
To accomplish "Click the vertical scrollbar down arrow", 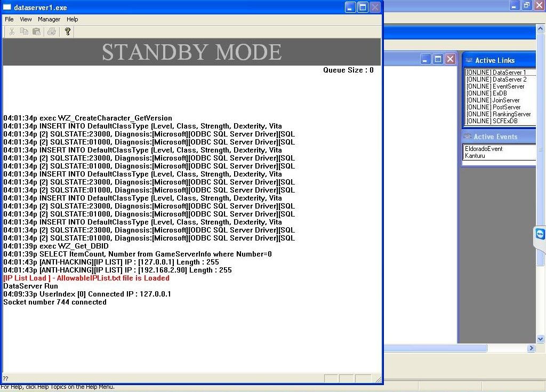I will [540, 339].
